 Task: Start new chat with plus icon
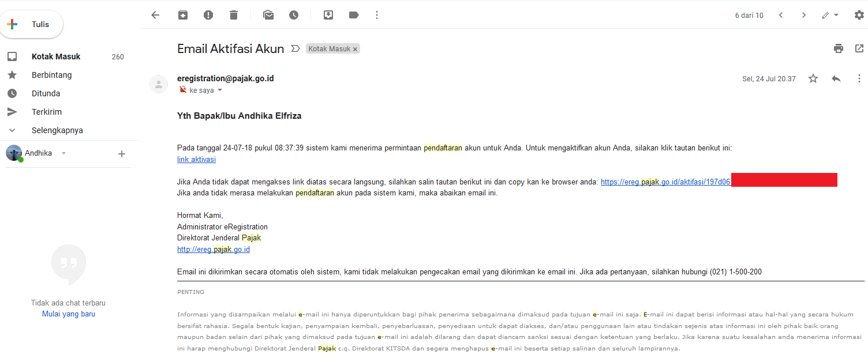point(122,153)
